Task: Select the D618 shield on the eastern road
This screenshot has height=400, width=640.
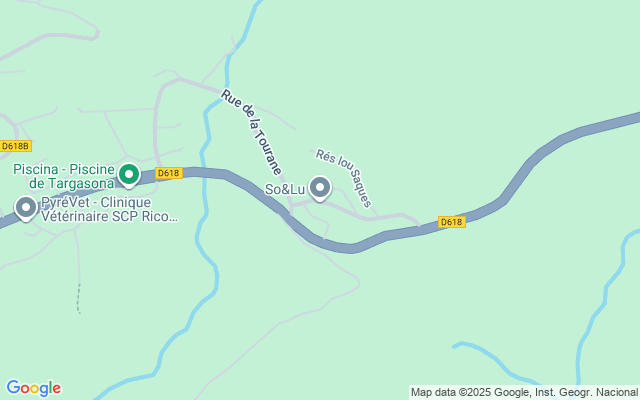Action: (x=452, y=222)
